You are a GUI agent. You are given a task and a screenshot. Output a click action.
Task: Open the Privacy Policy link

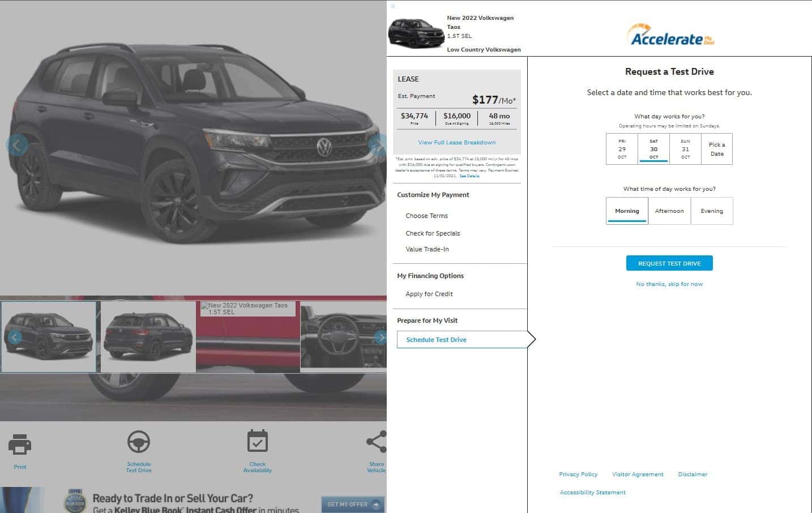(x=578, y=474)
